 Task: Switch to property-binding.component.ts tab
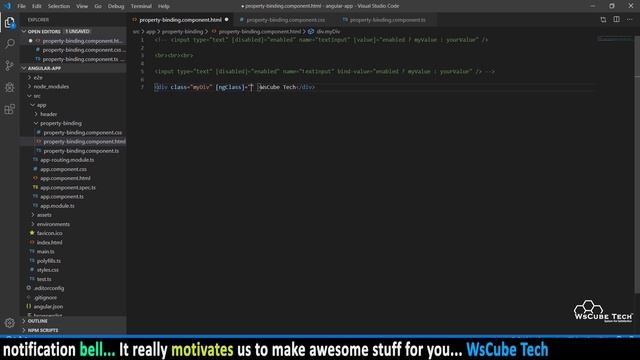coord(387,20)
